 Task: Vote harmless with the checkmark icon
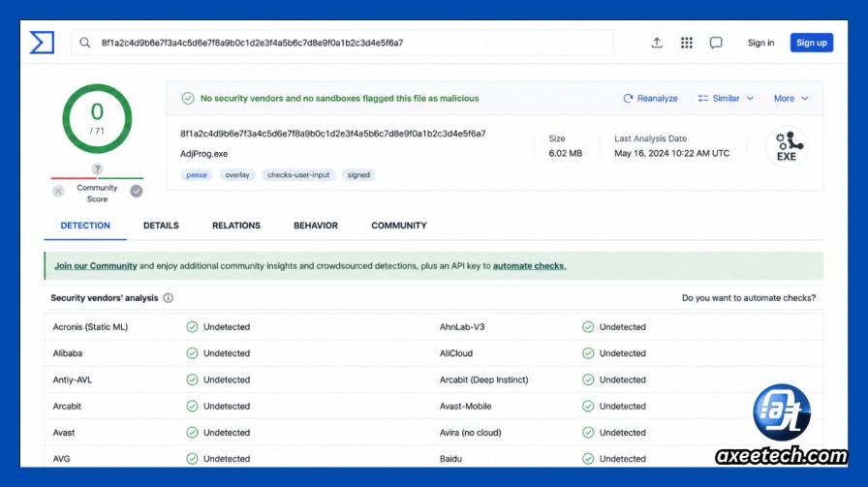point(137,192)
